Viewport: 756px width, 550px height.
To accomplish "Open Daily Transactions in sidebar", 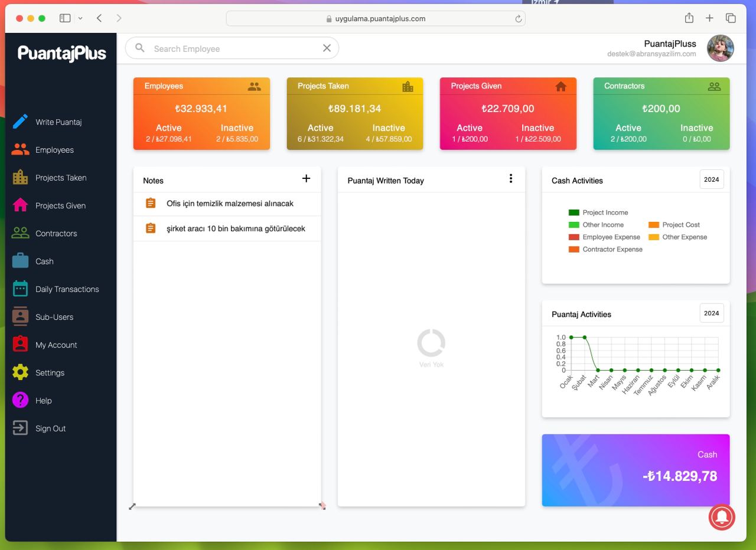I will coord(67,289).
